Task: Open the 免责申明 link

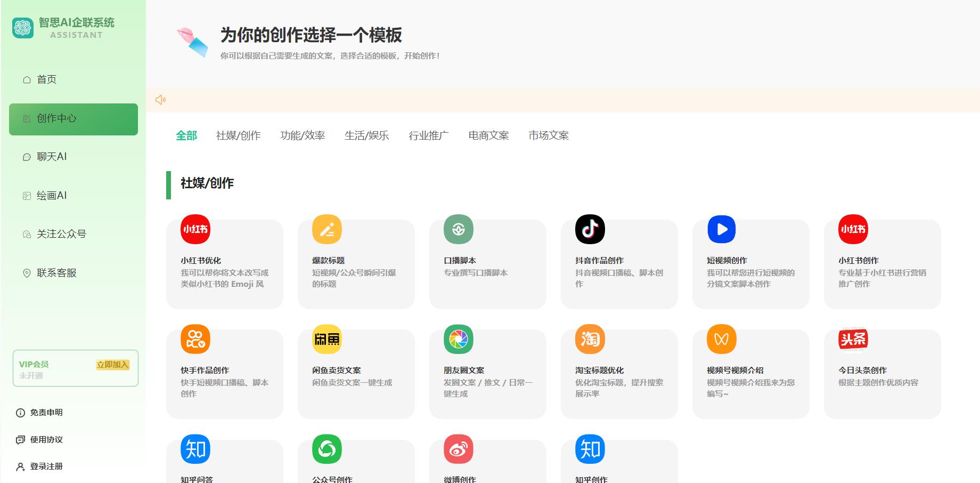Action: coord(46,413)
